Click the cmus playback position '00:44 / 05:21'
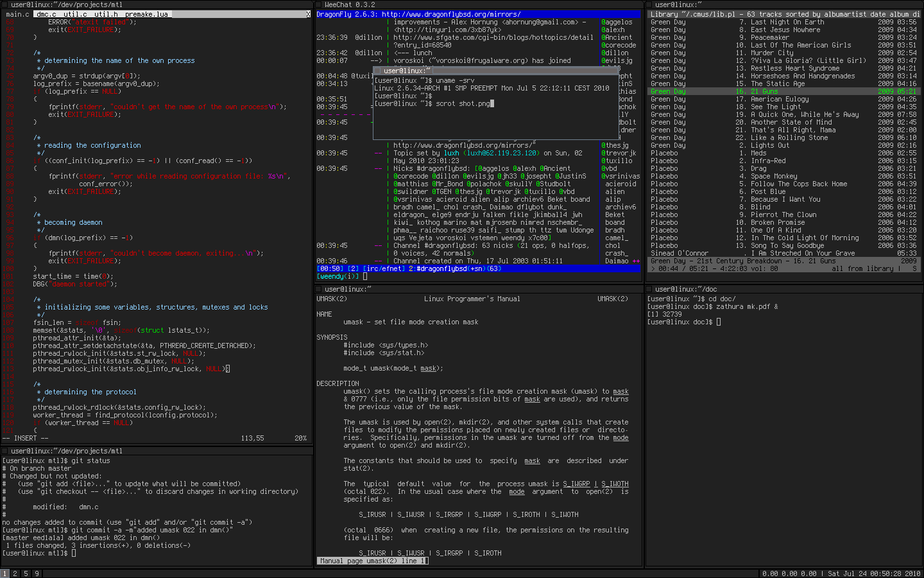 tap(683, 268)
